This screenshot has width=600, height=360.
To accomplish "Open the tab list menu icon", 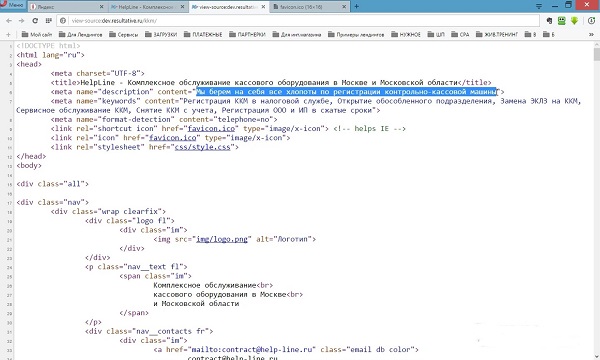I will pos(539,6).
